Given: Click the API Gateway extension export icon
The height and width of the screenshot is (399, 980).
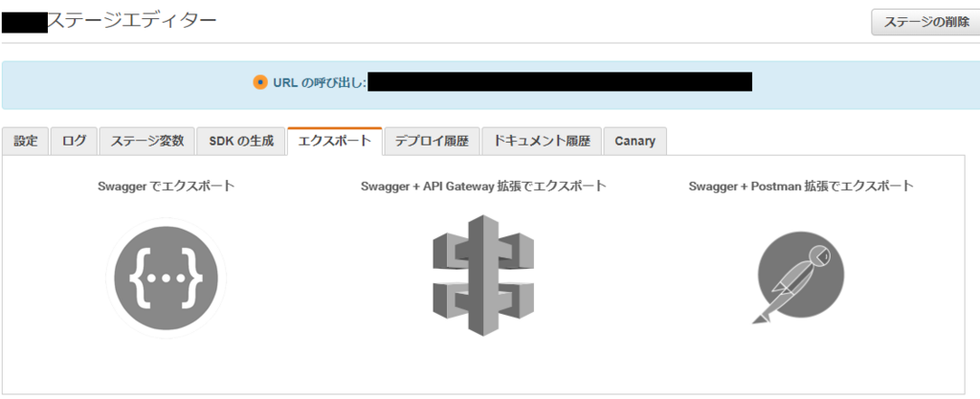Looking at the screenshot, I should pos(483,275).
